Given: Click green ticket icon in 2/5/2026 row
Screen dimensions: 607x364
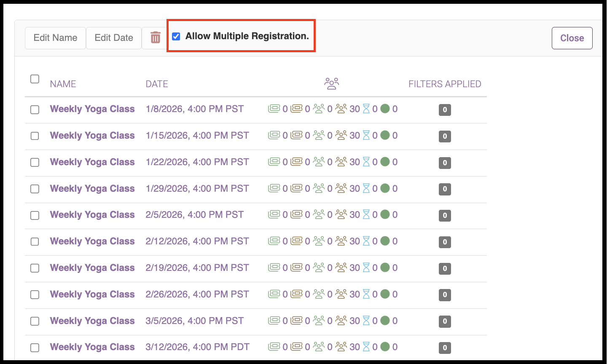Looking at the screenshot, I should 274,215.
